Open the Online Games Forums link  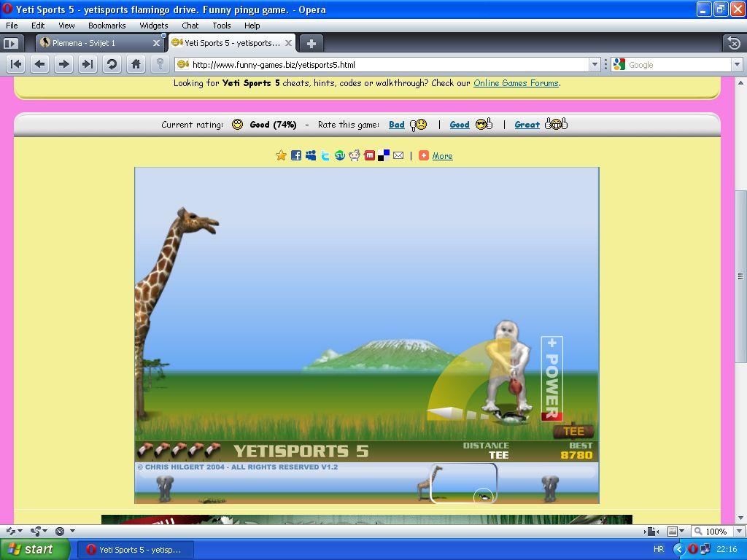(516, 83)
